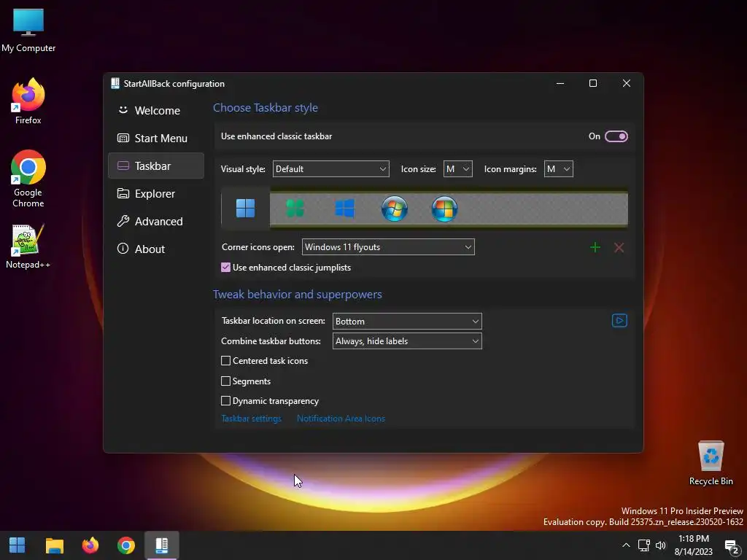This screenshot has height=560, width=747.
Task: Open the volume speaker tray icon
Action: tap(661, 545)
